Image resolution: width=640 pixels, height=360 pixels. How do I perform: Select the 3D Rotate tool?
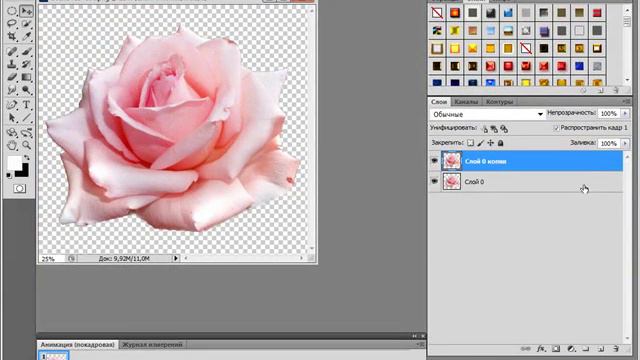click(12, 133)
